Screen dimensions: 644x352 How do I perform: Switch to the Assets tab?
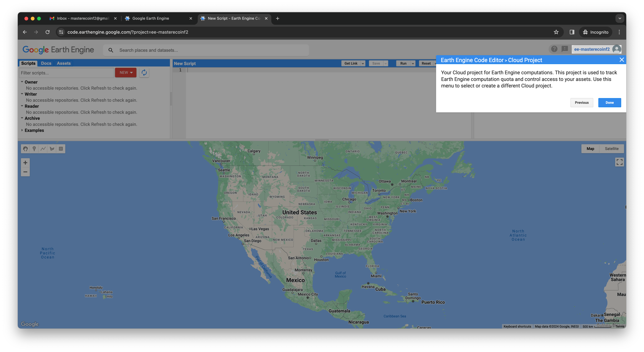[x=64, y=63]
